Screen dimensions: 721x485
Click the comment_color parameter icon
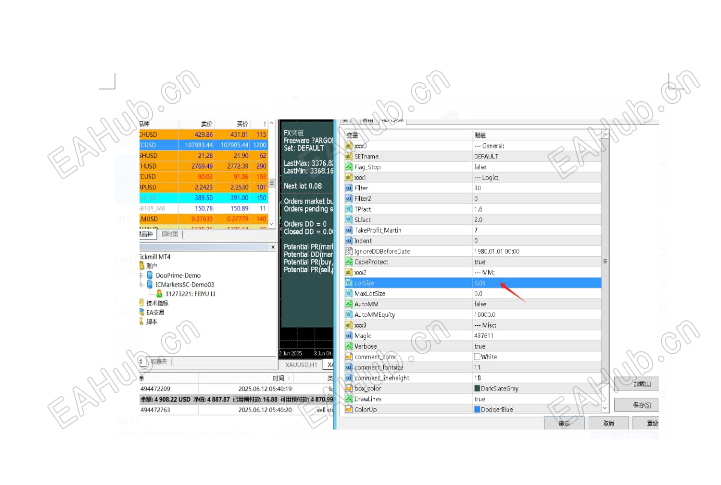349,357
